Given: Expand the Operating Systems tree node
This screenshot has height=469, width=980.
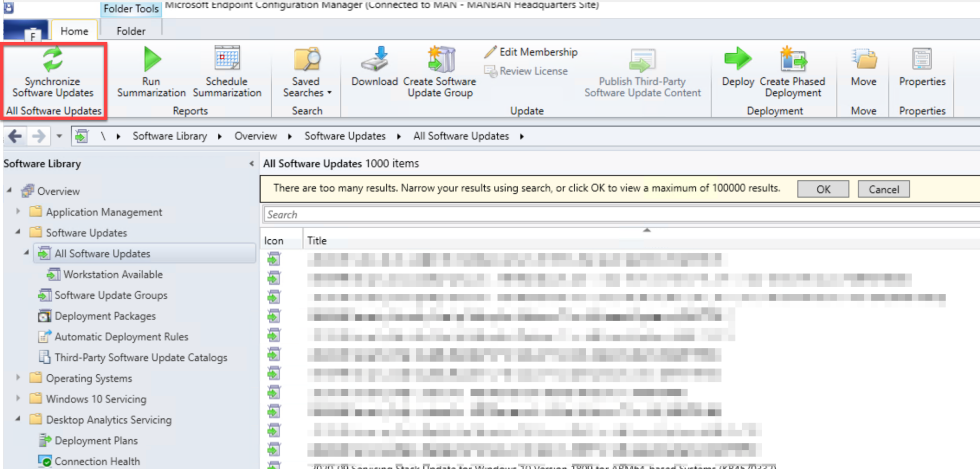Looking at the screenshot, I should 18,378.
